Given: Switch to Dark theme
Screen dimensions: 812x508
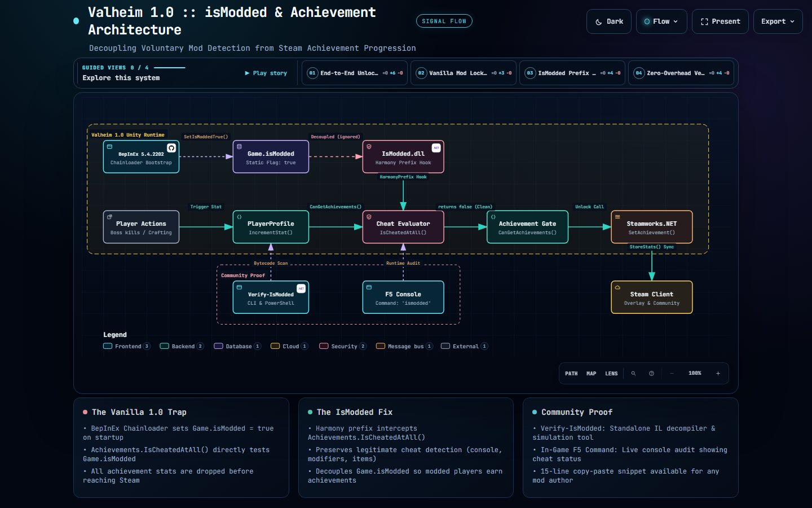Looking at the screenshot, I should tap(608, 21).
